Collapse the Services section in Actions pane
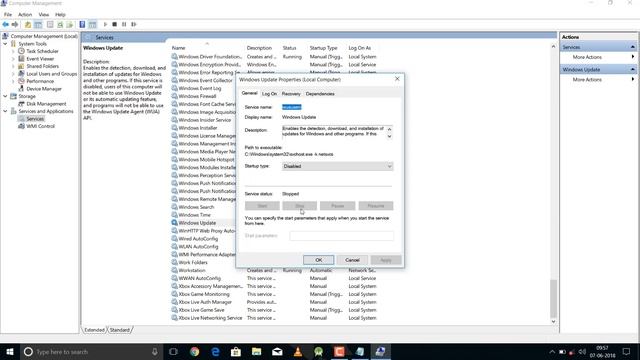The width and height of the screenshot is (640, 360). pos(633,47)
